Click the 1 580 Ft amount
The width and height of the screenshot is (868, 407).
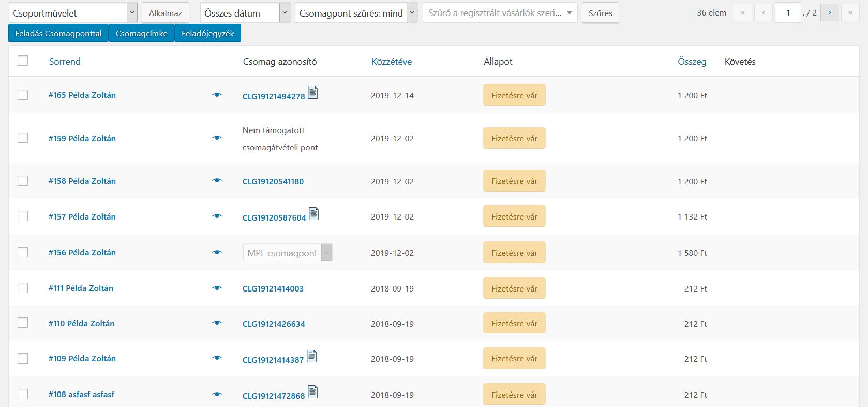tap(692, 253)
